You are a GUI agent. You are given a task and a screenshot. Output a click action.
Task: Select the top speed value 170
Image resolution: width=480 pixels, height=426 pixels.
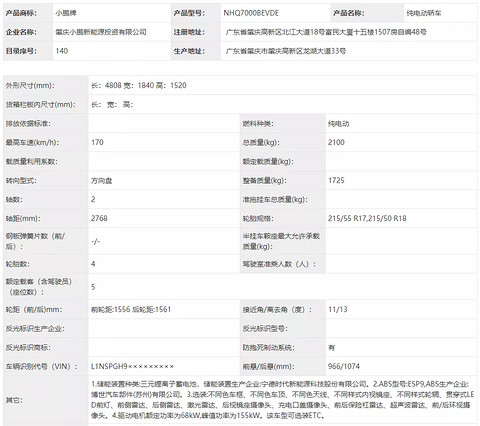97,142
